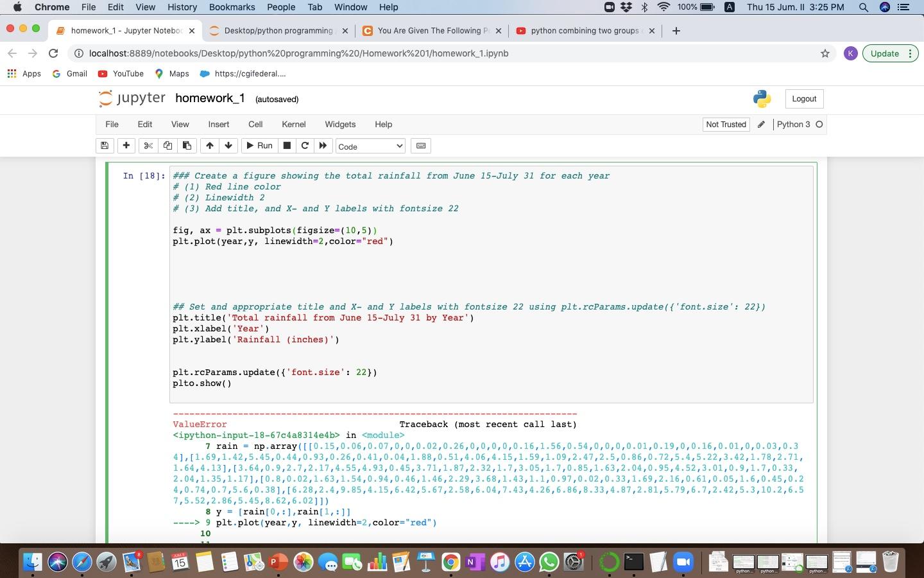Open Finder from the Dock
This screenshot has width=924, height=578.
click(33, 562)
